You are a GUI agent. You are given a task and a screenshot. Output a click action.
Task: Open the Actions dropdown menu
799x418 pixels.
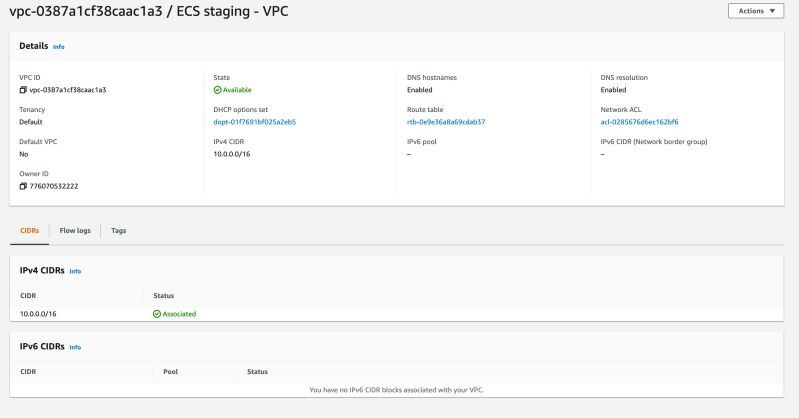click(756, 11)
